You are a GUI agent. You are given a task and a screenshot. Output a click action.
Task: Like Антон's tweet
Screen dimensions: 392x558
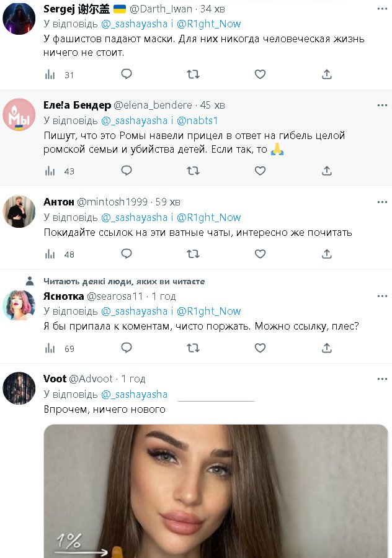[x=260, y=254]
